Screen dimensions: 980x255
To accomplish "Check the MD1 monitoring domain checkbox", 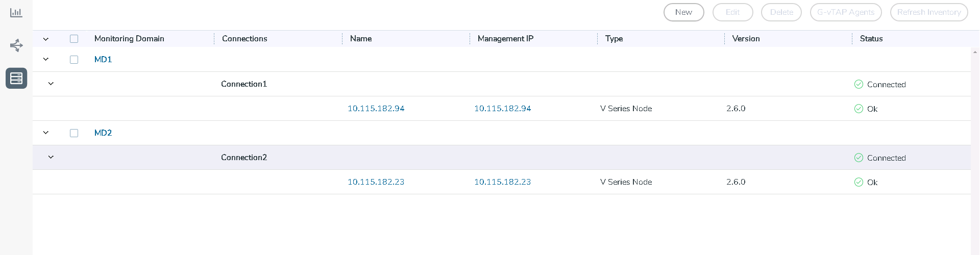I will (x=74, y=60).
